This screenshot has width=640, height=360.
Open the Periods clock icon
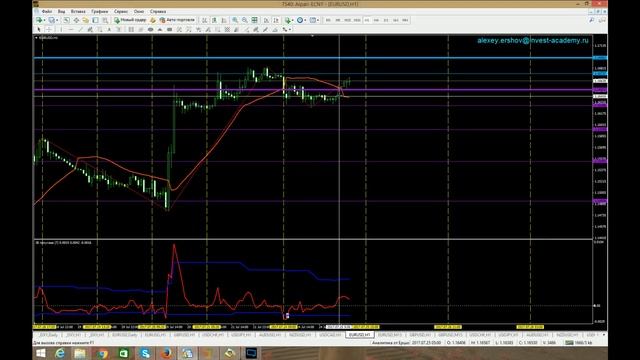[300, 20]
